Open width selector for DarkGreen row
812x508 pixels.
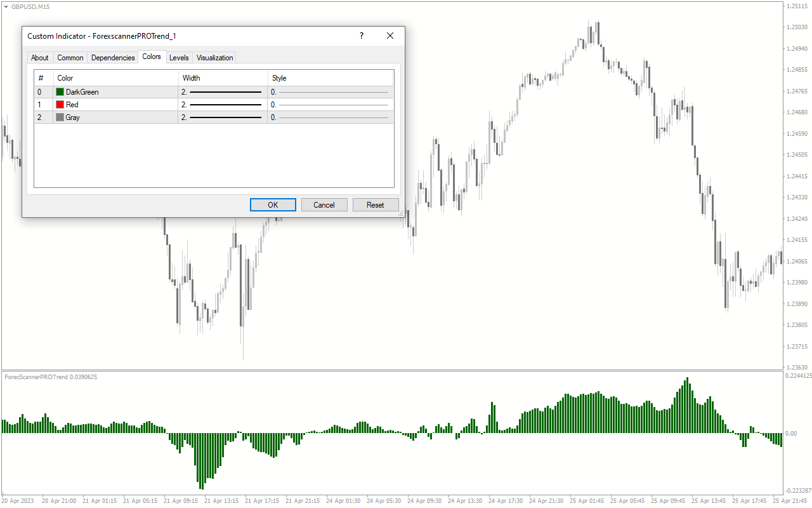(x=223, y=92)
